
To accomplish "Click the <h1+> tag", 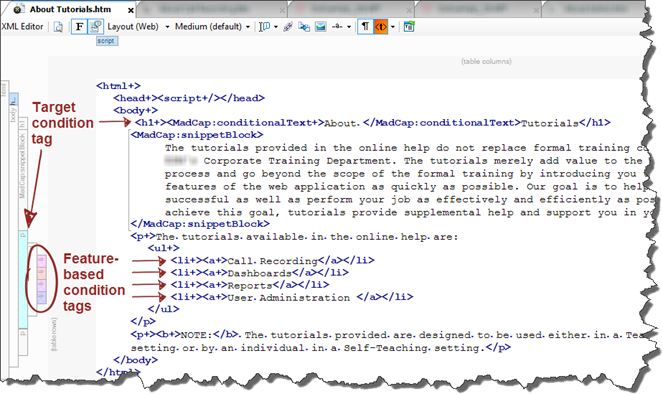I will (151, 123).
